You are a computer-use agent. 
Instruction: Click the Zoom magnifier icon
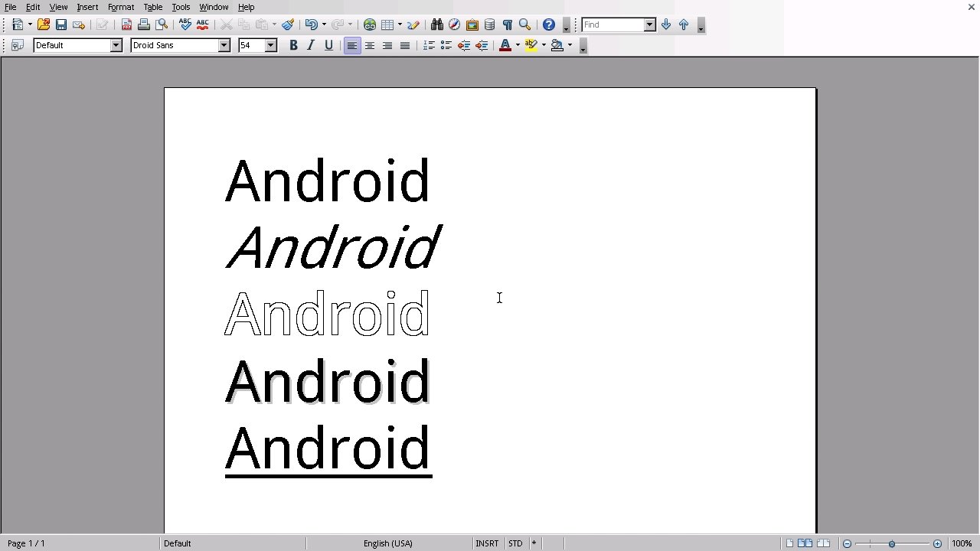[x=525, y=24]
